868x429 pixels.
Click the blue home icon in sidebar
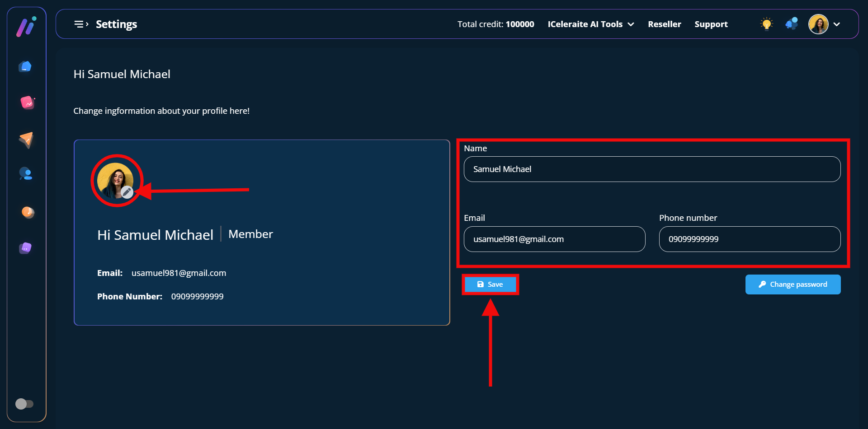tap(25, 67)
